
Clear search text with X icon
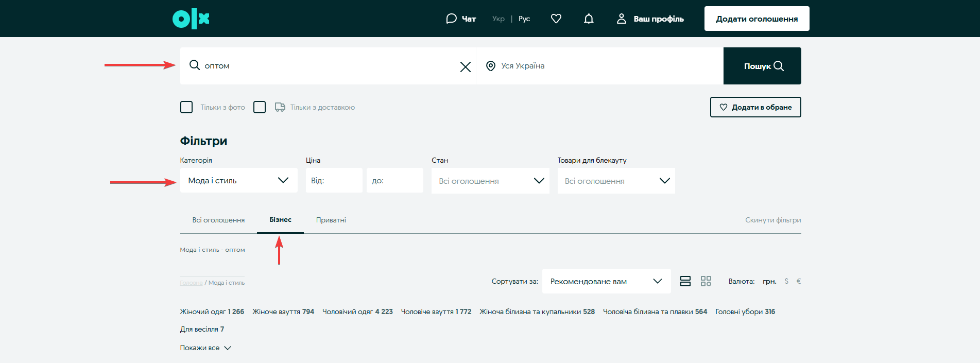[x=465, y=67]
